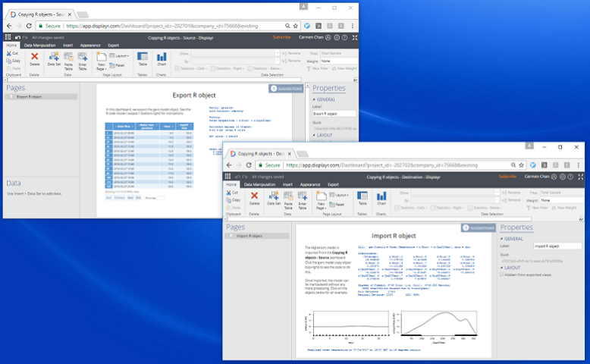Select Import R object page in Pages list
This screenshot has width=590, height=364.
pyautogui.click(x=257, y=236)
